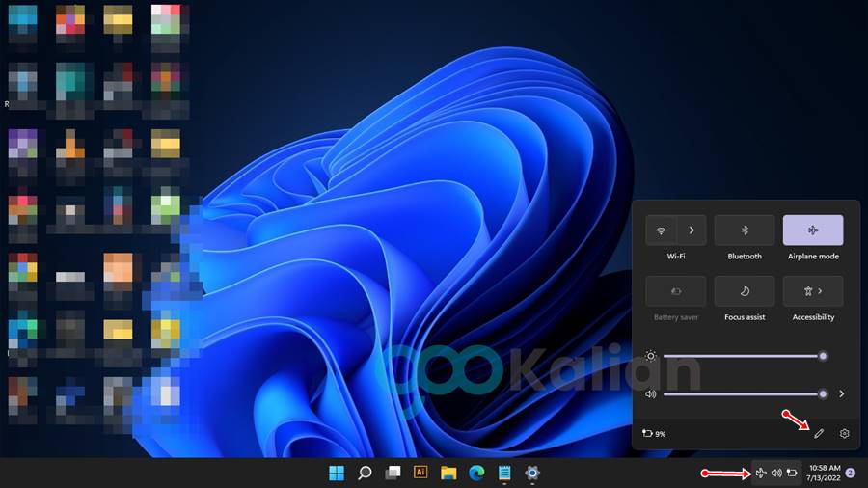Click the taskbar volume tray icon
The height and width of the screenshot is (488, 868).
coord(776,474)
